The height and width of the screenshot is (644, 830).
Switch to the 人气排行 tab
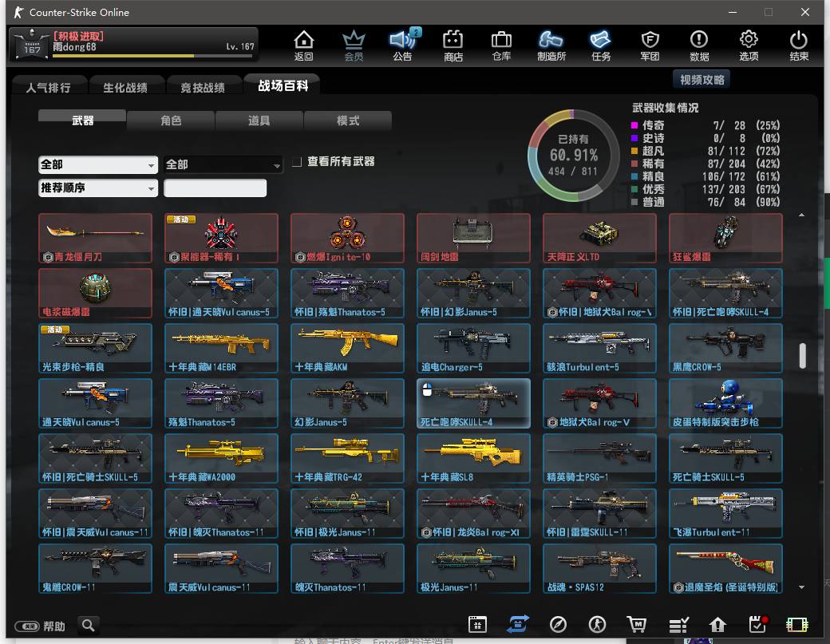pyautogui.click(x=49, y=87)
